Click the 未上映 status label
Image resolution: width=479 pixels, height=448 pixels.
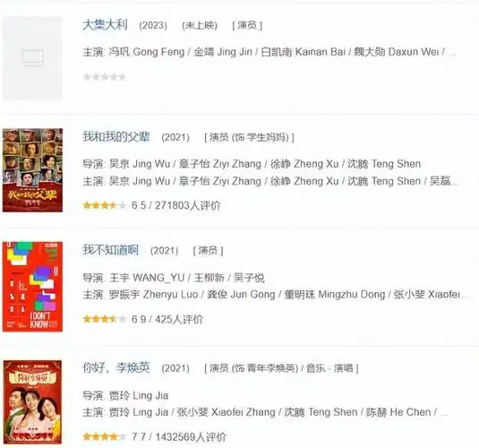pos(200,25)
